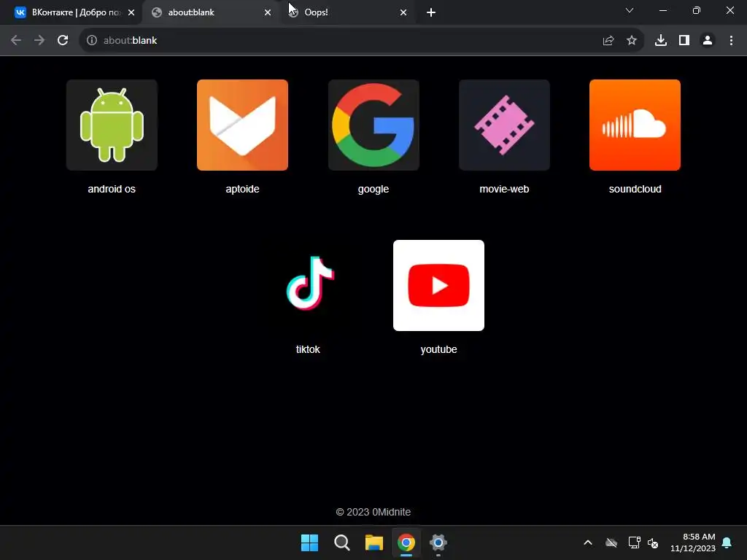747x560 pixels.
Task: Click the Chrome taskbar icon
Action: 406,542
